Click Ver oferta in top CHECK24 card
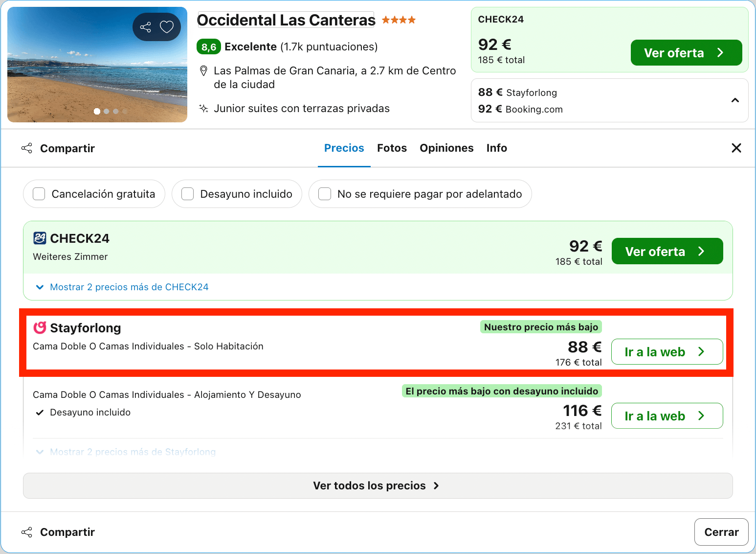 coord(687,53)
